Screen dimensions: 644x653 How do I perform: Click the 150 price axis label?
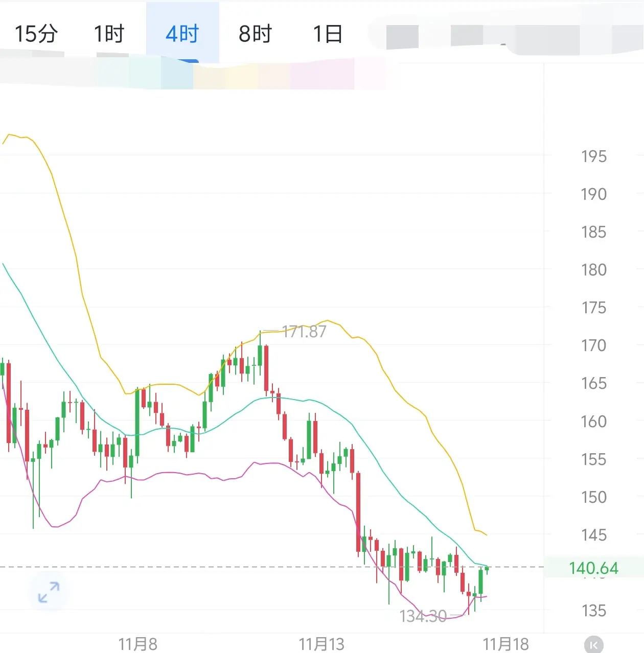tap(594, 497)
